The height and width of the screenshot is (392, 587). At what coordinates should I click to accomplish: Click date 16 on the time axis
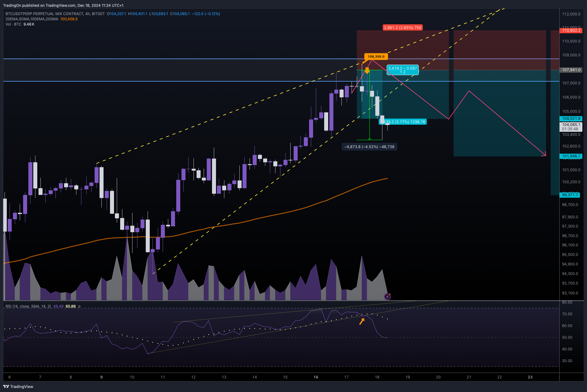click(x=316, y=377)
